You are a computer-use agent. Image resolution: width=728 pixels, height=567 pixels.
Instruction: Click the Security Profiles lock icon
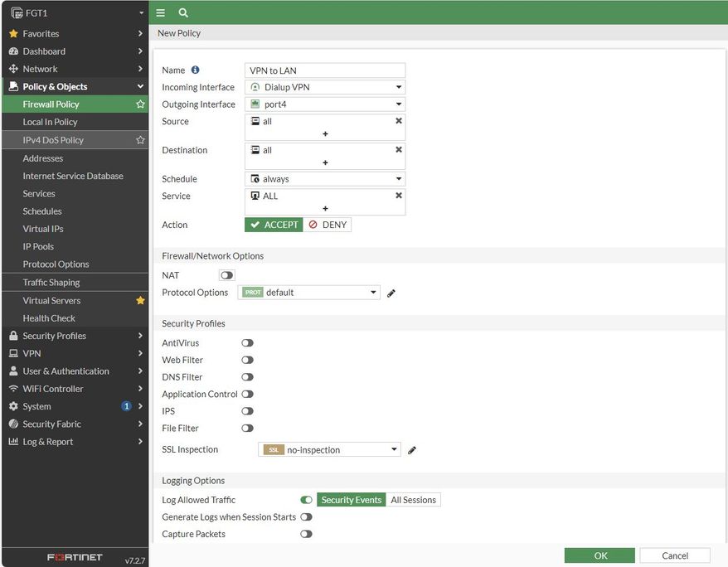coord(13,336)
